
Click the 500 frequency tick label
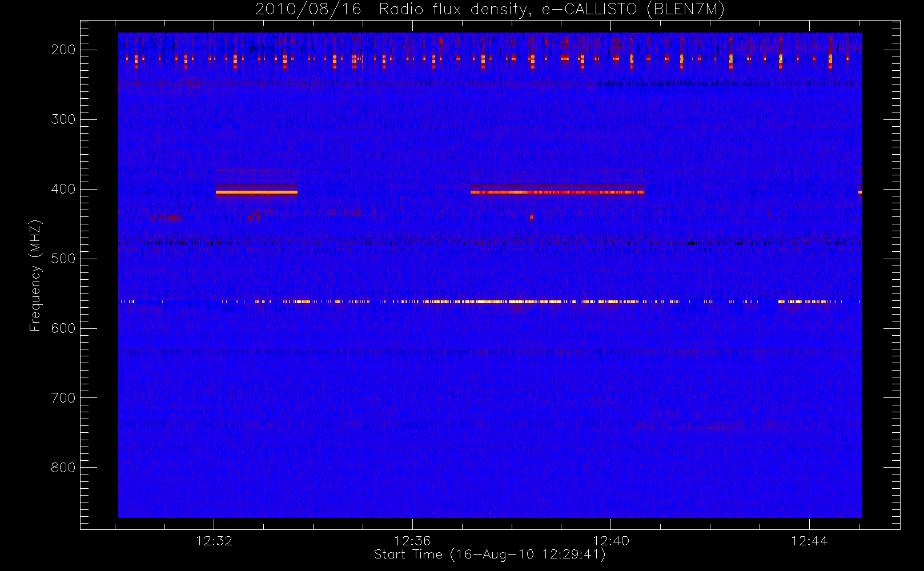point(63,259)
